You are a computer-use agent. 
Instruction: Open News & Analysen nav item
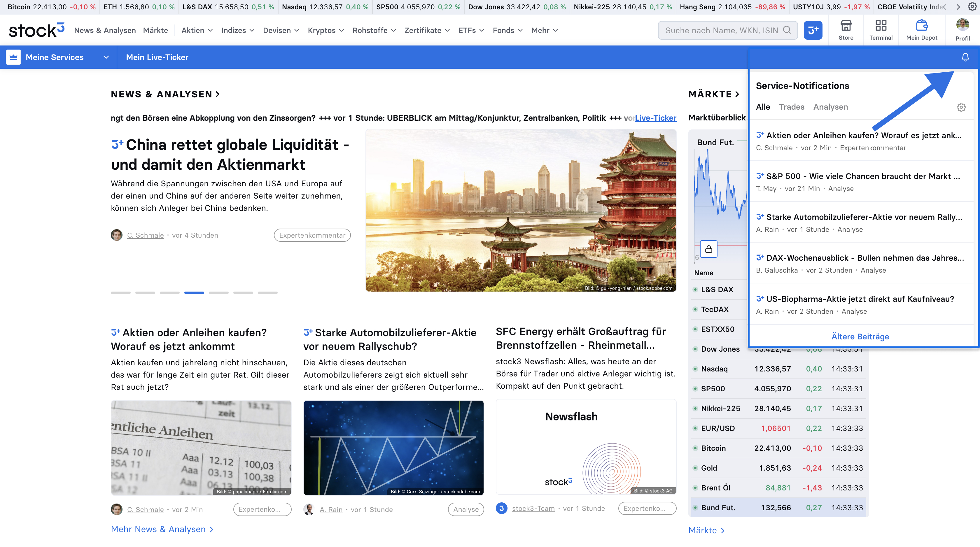[x=105, y=30]
